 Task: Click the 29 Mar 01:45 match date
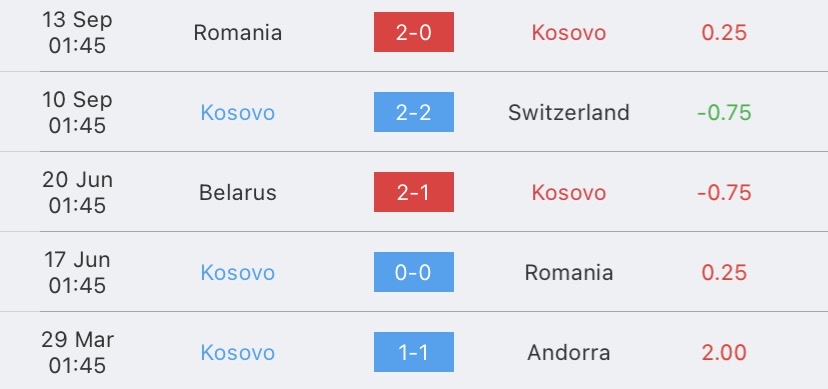(x=77, y=353)
